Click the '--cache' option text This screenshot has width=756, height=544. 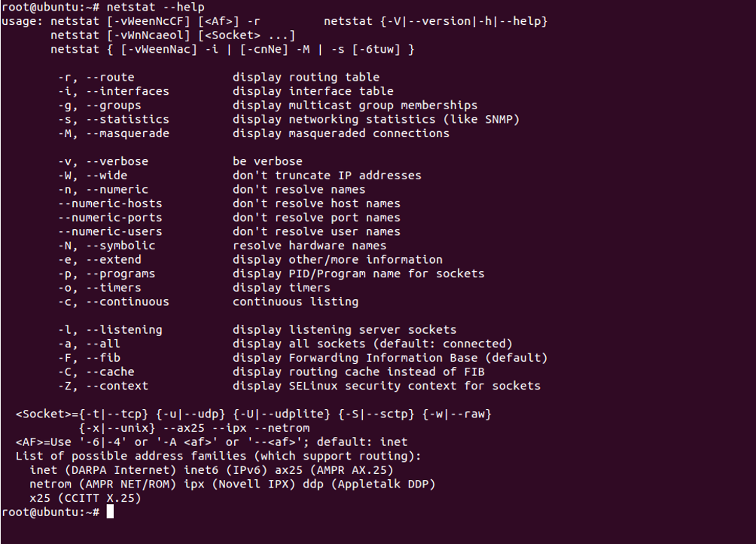pos(111,371)
